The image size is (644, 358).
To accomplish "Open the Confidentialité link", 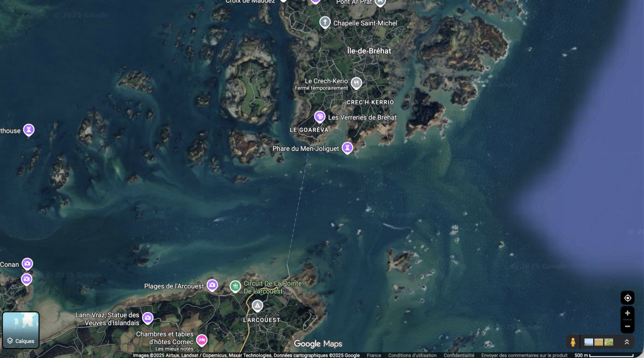I will (459, 355).
